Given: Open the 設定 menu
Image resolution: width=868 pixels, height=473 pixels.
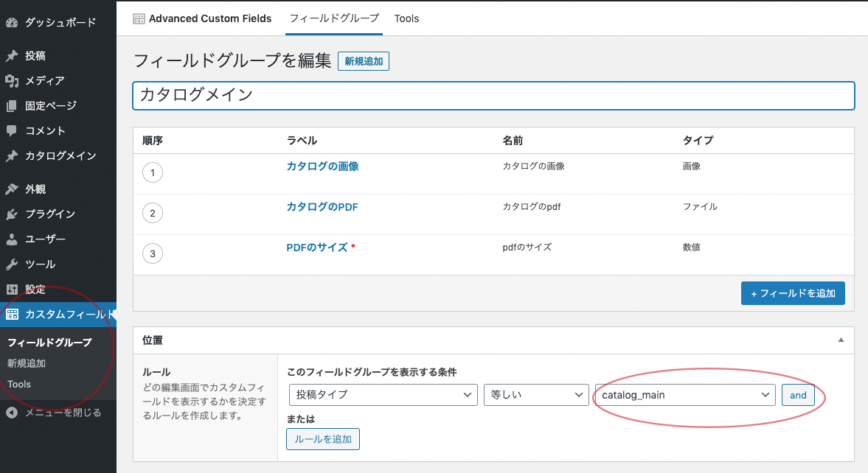Looking at the screenshot, I should tap(35, 290).
